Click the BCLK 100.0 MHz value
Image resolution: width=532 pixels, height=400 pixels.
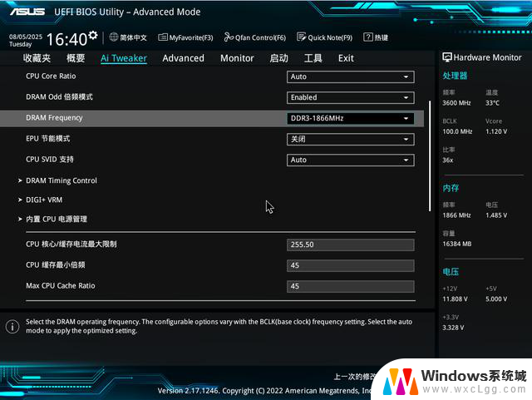point(457,131)
